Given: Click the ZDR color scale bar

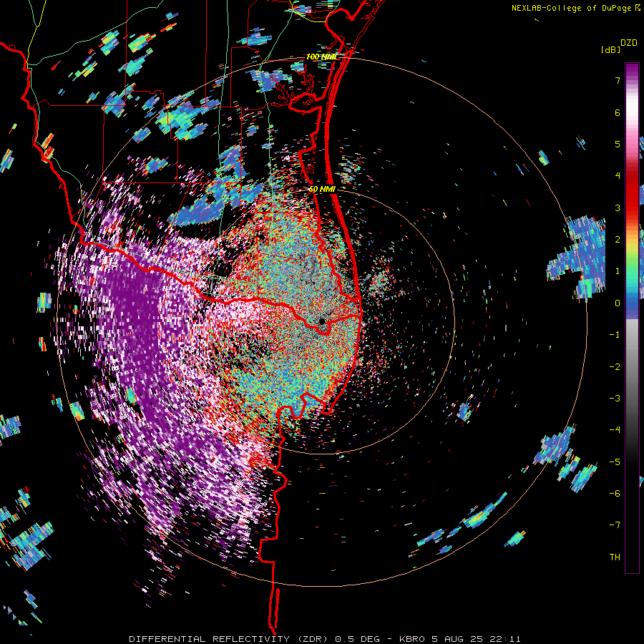Looking at the screenshot, I should [x=632, y=318].
